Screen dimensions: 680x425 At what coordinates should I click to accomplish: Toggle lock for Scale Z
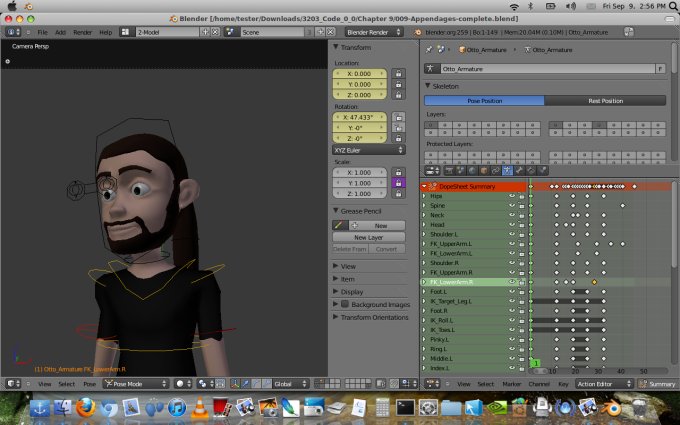(398, 193)
